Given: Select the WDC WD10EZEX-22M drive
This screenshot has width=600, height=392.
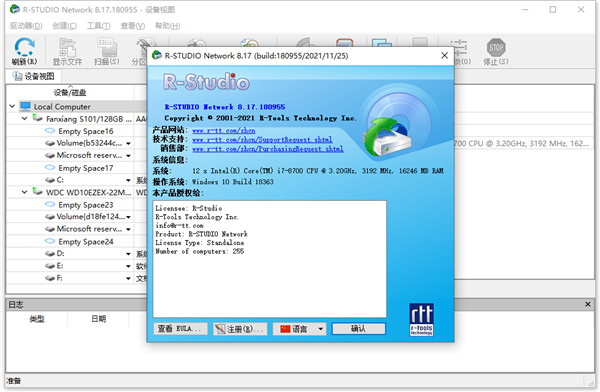Looking at the screenshot, I should (x=88, y=193).
